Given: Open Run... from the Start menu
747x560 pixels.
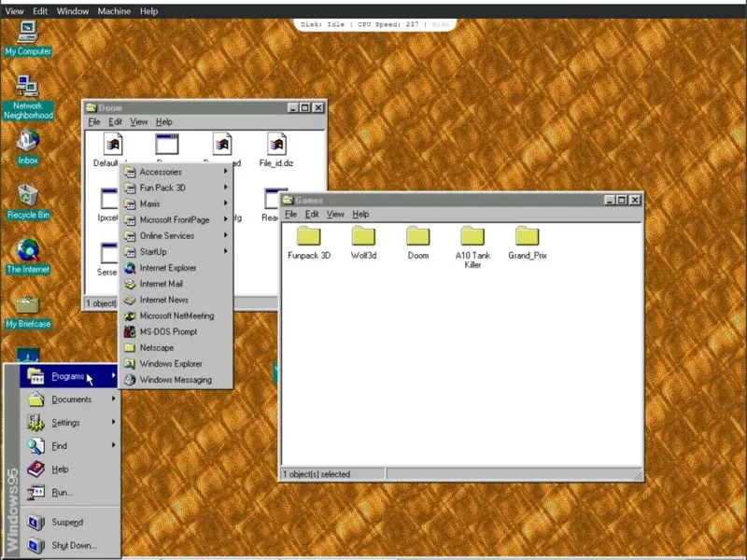Looking at the screenshot, I should click(x=69, y=493).
